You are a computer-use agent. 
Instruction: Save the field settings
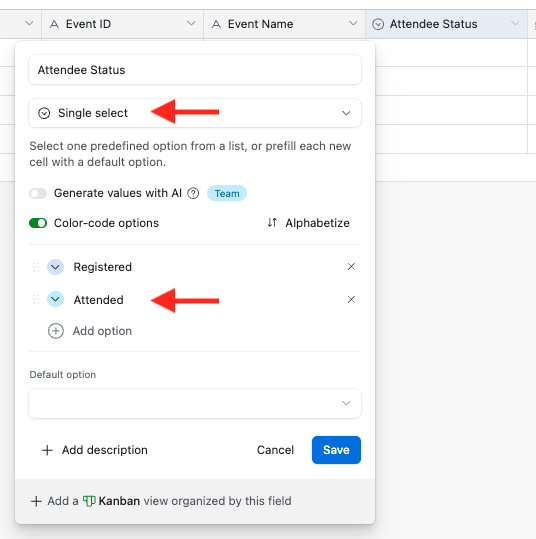(x=336, y=450)
